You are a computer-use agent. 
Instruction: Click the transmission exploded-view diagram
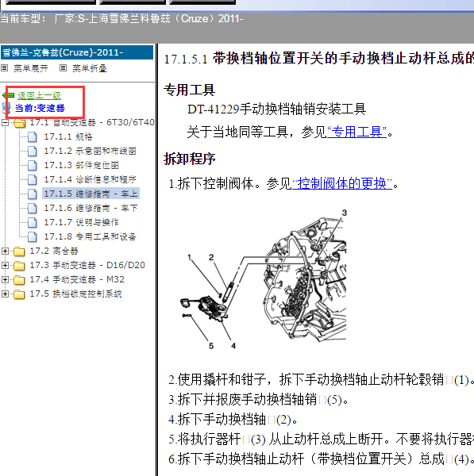coord(264,279)
